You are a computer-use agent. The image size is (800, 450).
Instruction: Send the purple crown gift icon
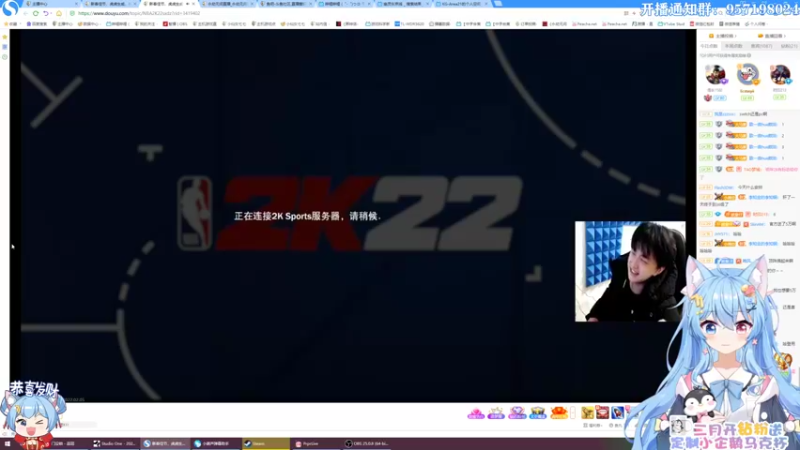(496, 413)
